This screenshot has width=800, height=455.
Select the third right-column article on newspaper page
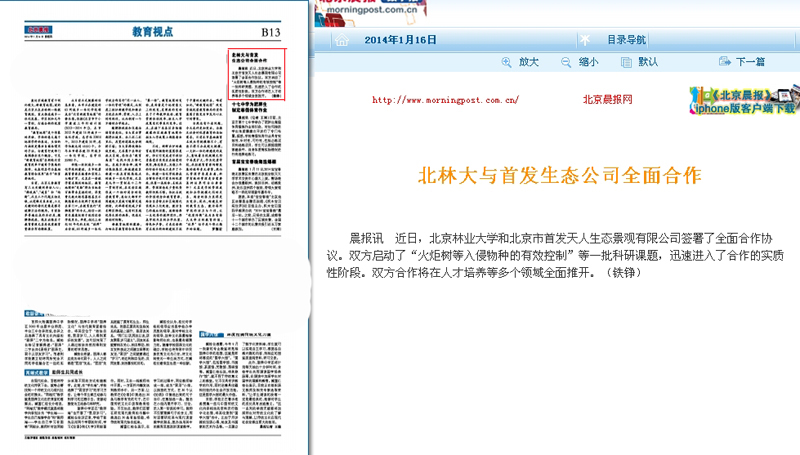pos(256,195)
